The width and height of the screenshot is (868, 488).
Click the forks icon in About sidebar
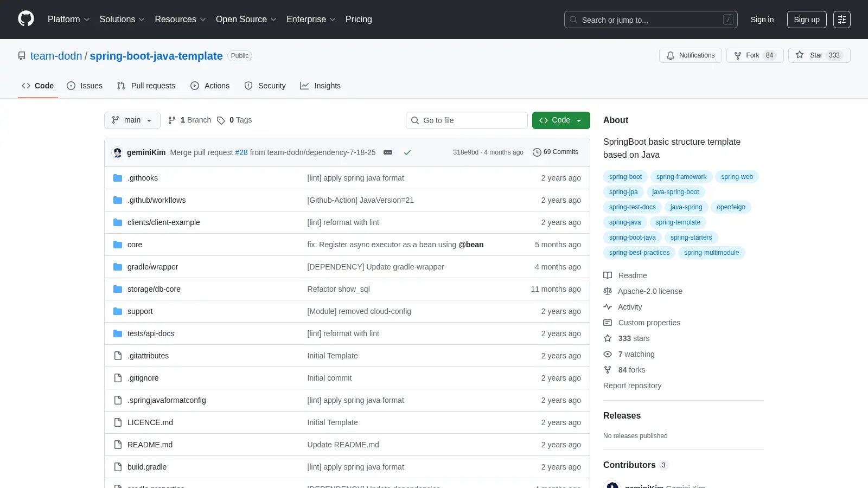(x=608, y=370)
